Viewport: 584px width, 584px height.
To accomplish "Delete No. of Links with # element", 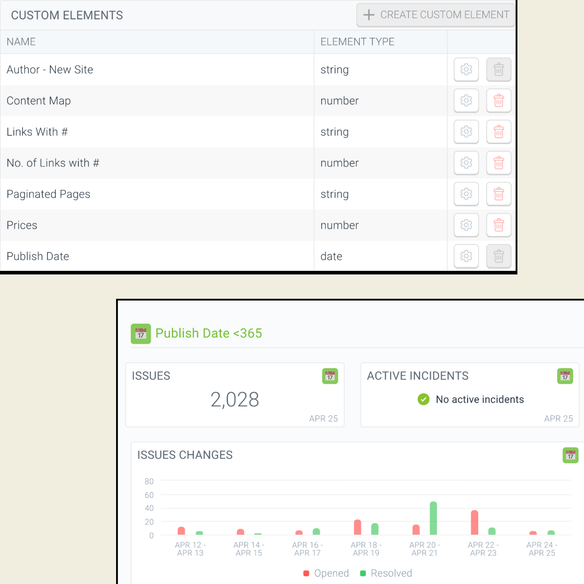I will coord(498,163).
